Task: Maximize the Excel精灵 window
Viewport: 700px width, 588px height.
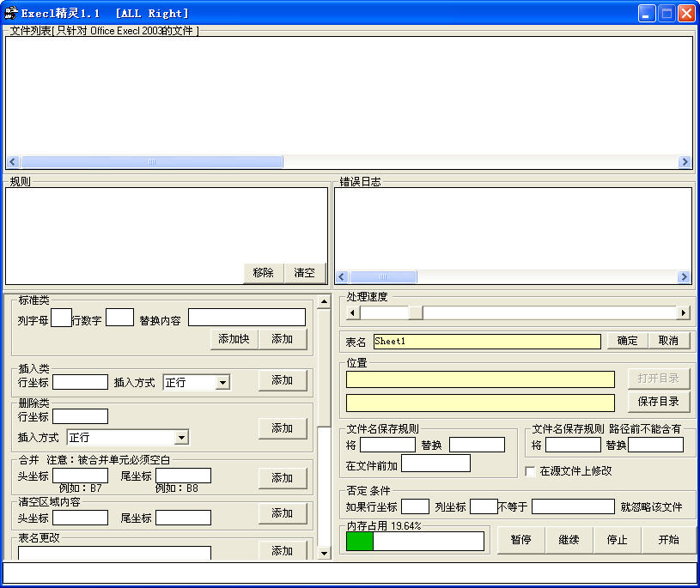Action: coord(667,13)
